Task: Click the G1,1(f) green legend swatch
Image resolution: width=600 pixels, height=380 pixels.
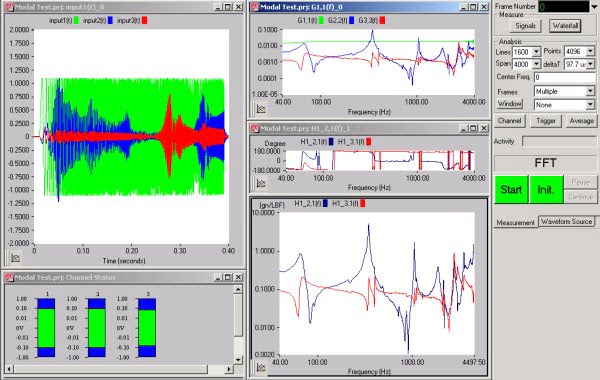Action: click(321, 20)
